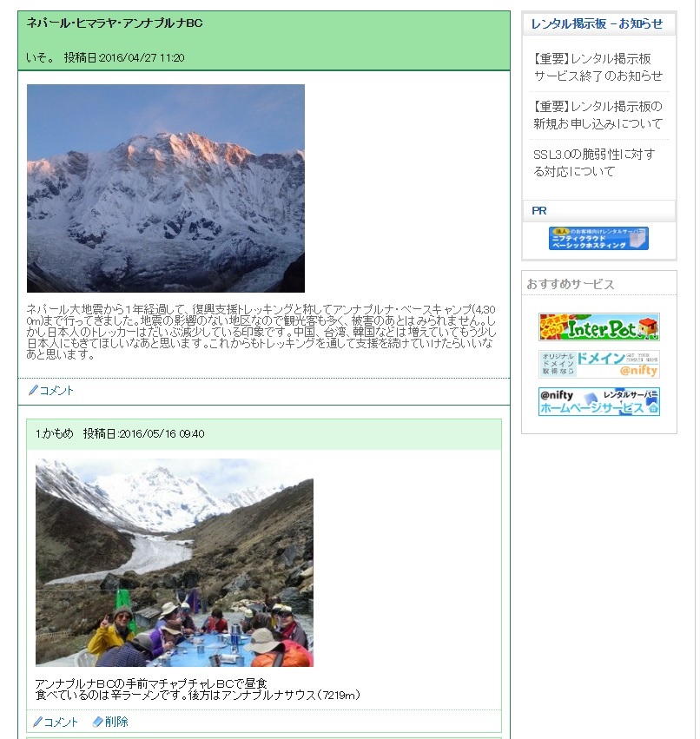Click the post title ネパール・ヒマラヤ・アンナプルナBC
The image size is (700, 739).
(115, 23)
